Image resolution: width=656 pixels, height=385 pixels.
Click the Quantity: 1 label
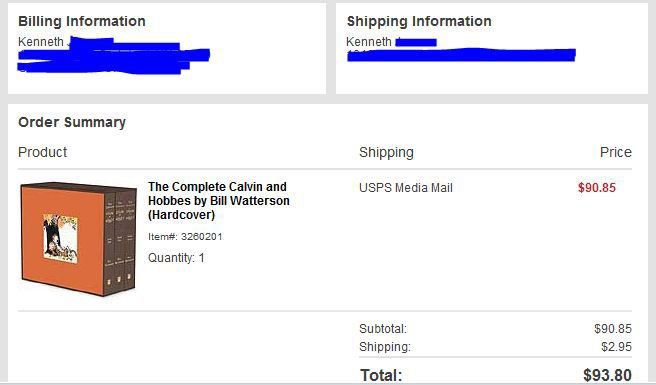coord(176,258)
